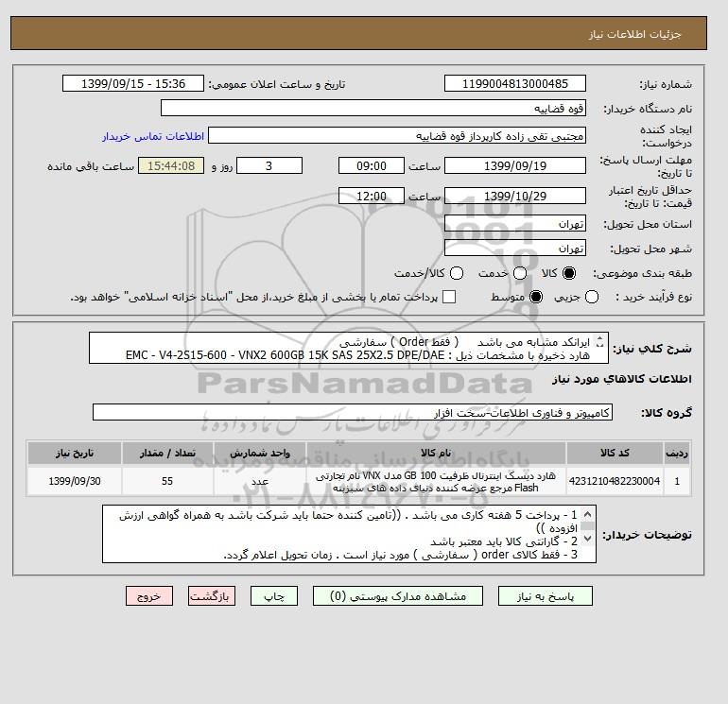
Task: Click up arrow in buyer notes scrollbar
Action: (x=587, y=514)
